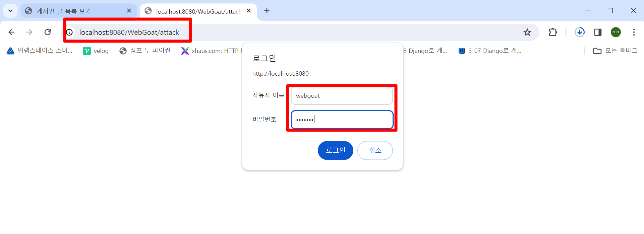Click the address bar URL
644x234 pixels.
129,32
